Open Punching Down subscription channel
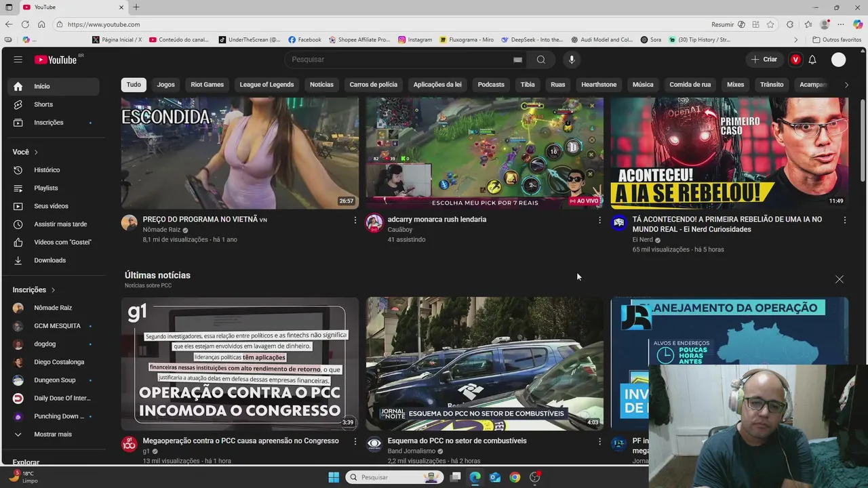 [54, 416]
